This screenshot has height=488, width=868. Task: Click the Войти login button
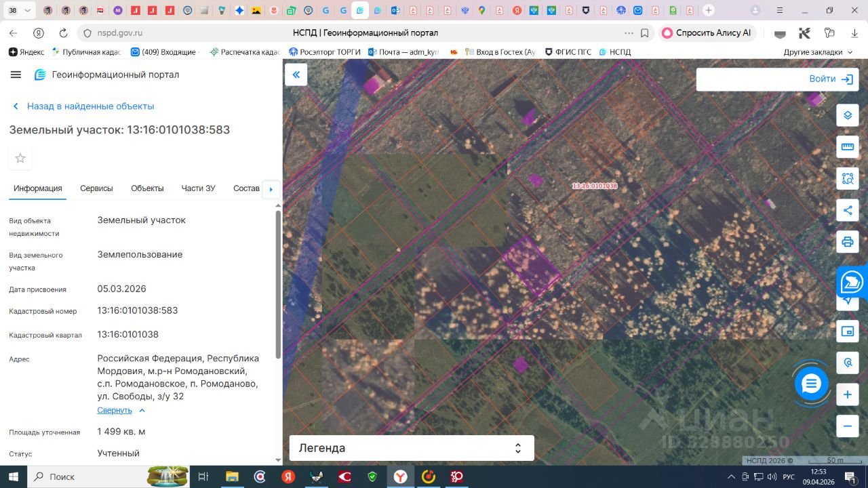click(830, 79)
